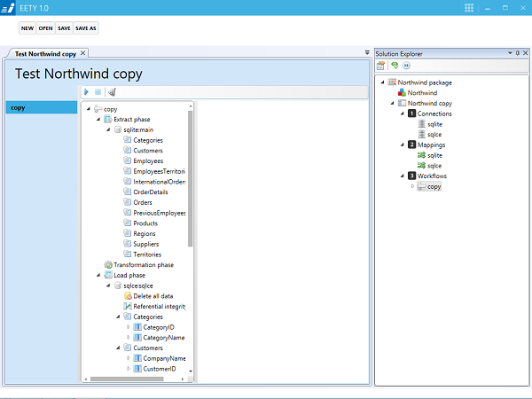This screenshot has height=399, width=532.
Task: Click the OPEN button
Action: click(x=45, y=28)
